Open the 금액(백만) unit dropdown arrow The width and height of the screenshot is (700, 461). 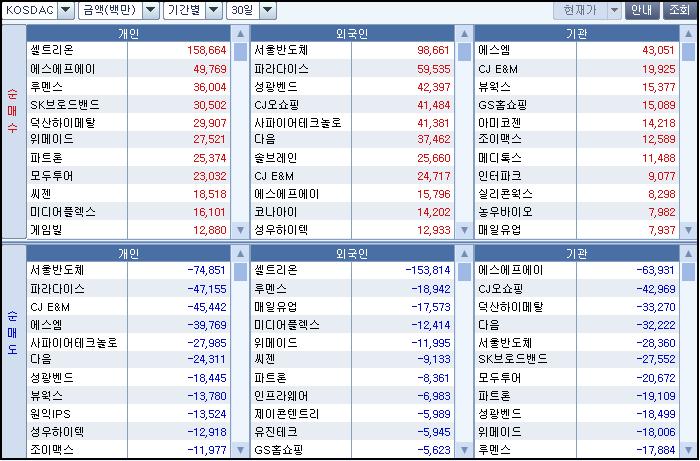tap(151, 10)
